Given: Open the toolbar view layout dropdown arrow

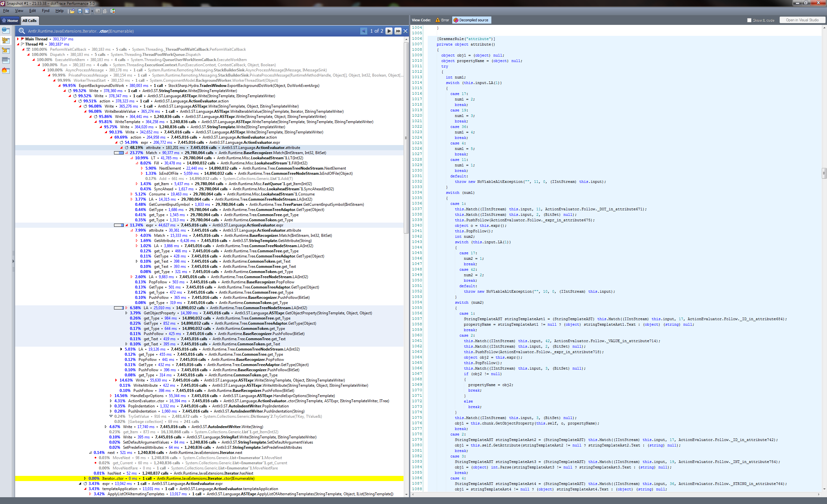Looking at the screenshot, I should (92, 11).
